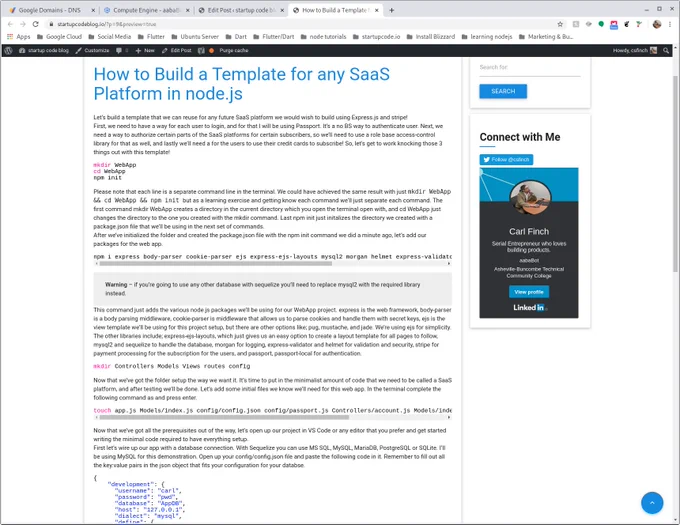Reload the page with refresh button
This screenshot has height=525, width=680.
click(x=36, y=24)
